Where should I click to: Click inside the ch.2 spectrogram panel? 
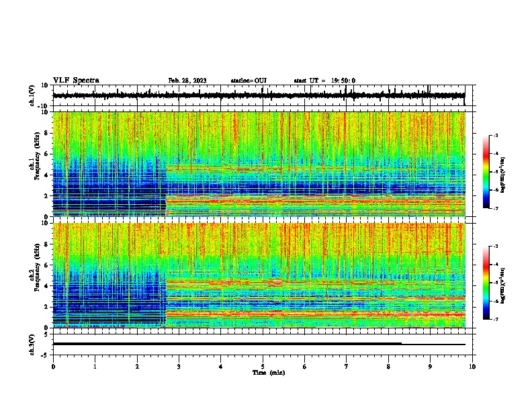259,275
